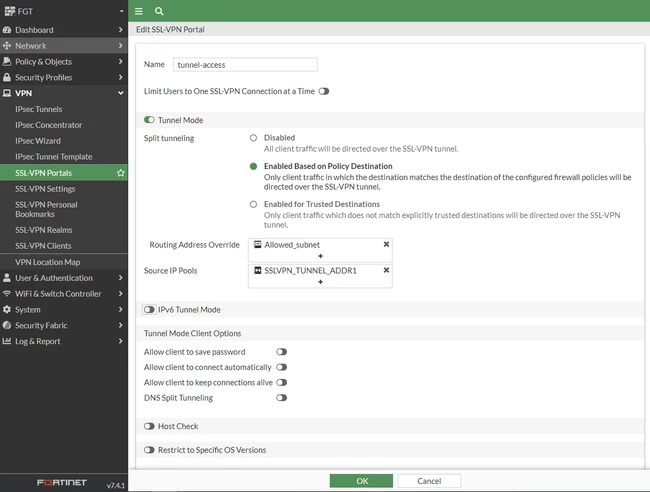Click the Security Profiles lock icon
Image resolution: width=650 pixels, height=492 pixels.
pyautogui.click(x=7, y=78)
